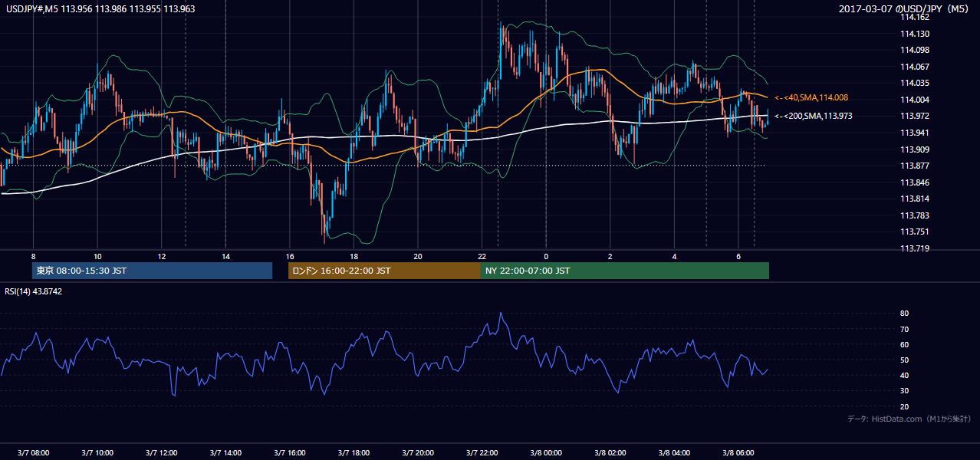Viewport: 980px width, 460px height.
Task: Click price level 114.098 on the axis
Action: coord(916,50)
